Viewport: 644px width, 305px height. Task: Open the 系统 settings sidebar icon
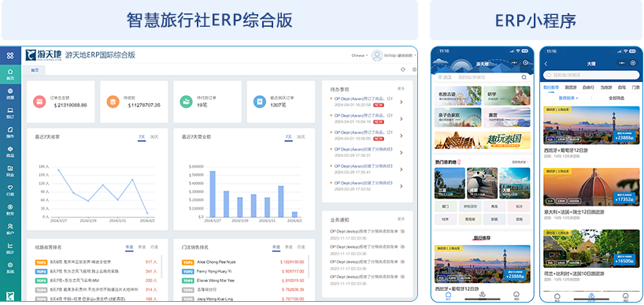[x=11, y=268]
